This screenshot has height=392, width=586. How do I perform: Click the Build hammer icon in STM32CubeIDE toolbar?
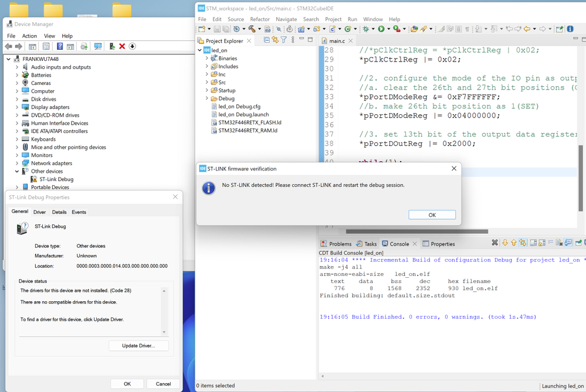click(252, 29)
